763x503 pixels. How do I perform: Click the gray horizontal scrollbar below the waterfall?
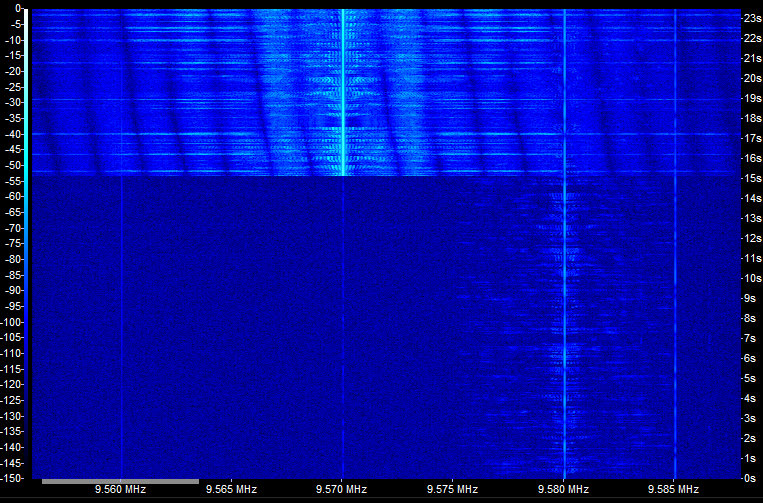tap(120, 482)
